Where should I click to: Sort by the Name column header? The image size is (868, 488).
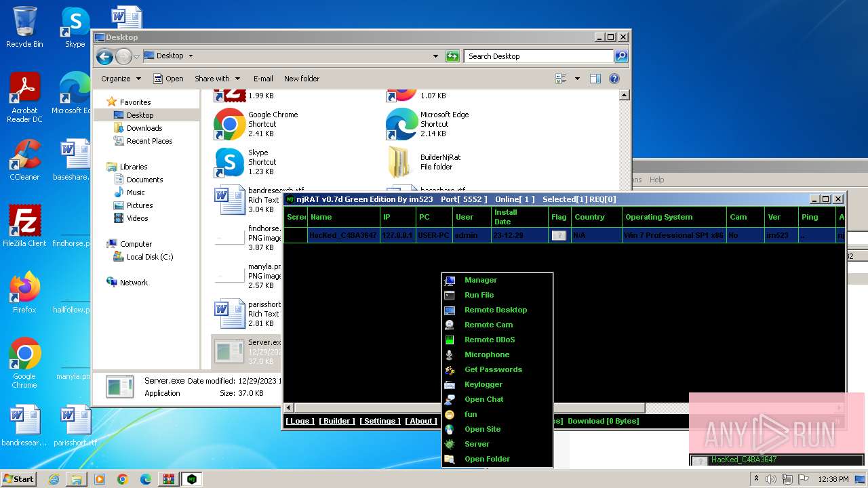(x=344, y=217)
